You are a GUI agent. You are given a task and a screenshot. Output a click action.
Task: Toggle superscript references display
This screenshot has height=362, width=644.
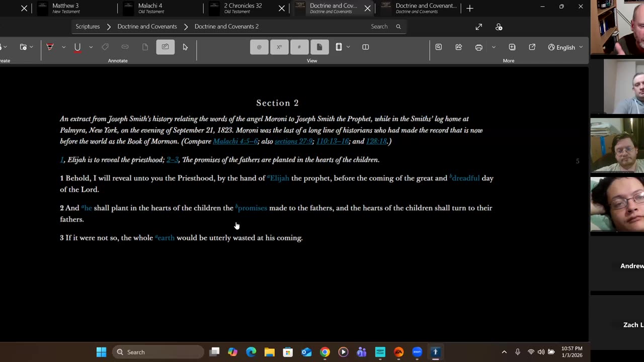coord(279,47)
